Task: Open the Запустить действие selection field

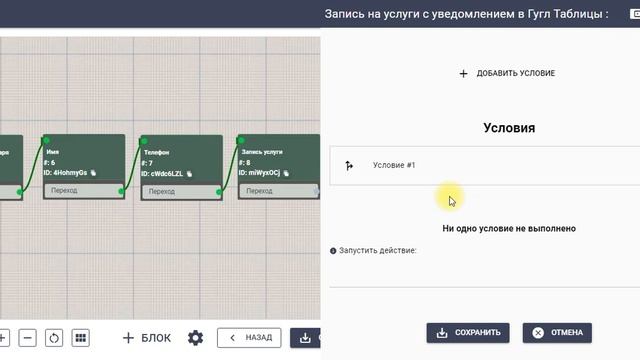Action: pyautogui.click(x=485, y=273)
